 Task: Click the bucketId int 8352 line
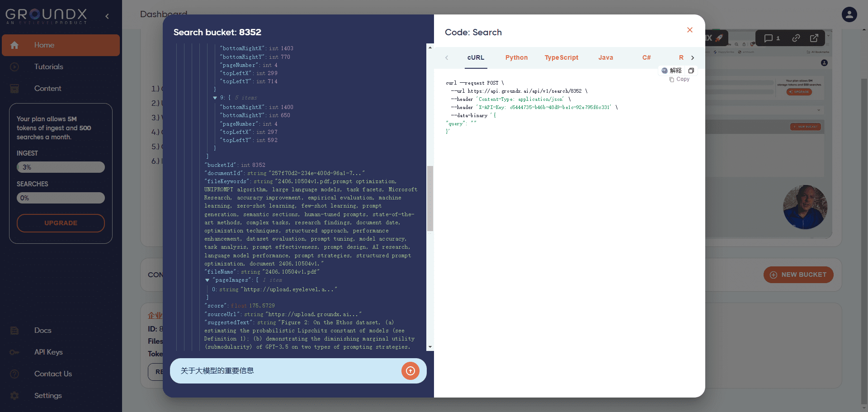(235, 165)
